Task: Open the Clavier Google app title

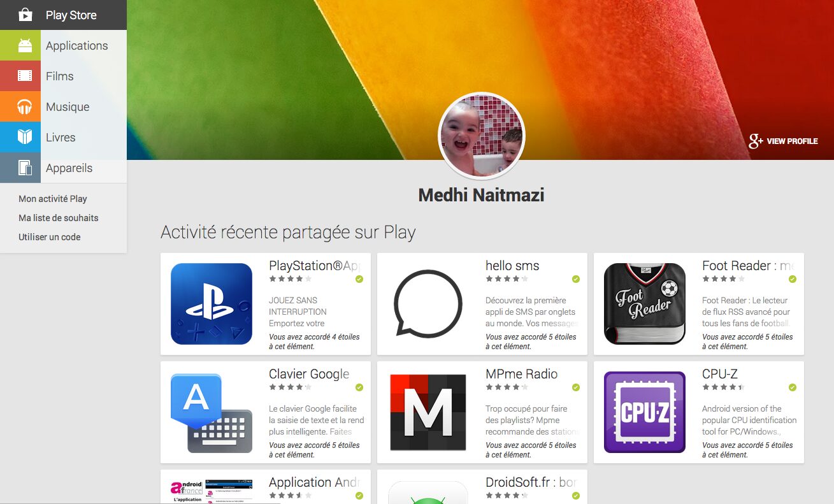Action: point(309,374)
